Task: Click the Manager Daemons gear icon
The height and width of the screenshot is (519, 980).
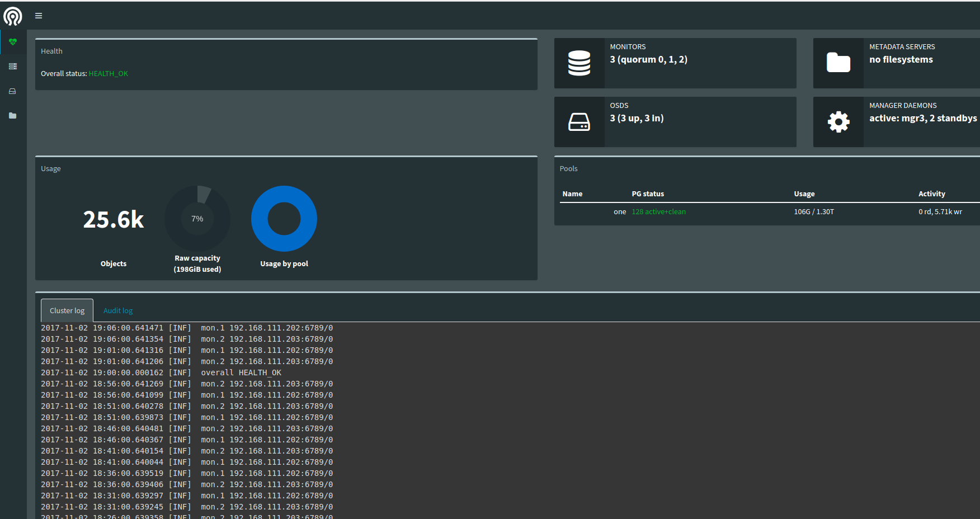Action: point(838,122)
